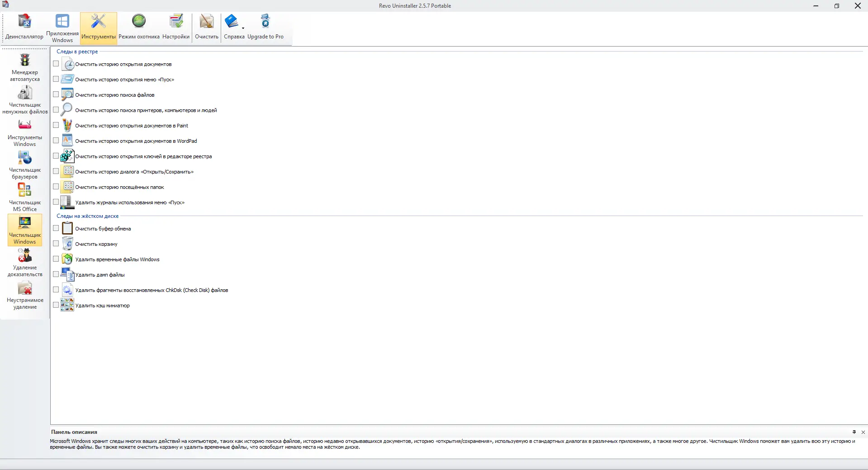Viewport: 868px width, 470px height.
Task: Click the WordPad document icon
Action: point(67,141)
